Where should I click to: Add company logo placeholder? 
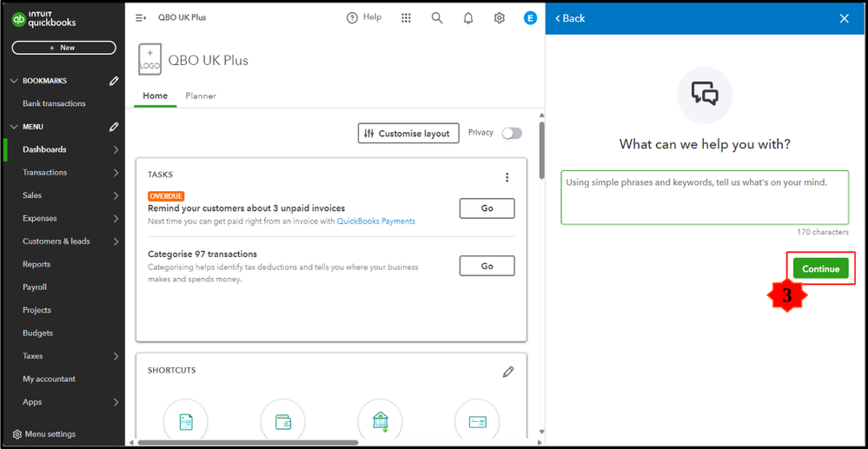(x=150, y=59)
